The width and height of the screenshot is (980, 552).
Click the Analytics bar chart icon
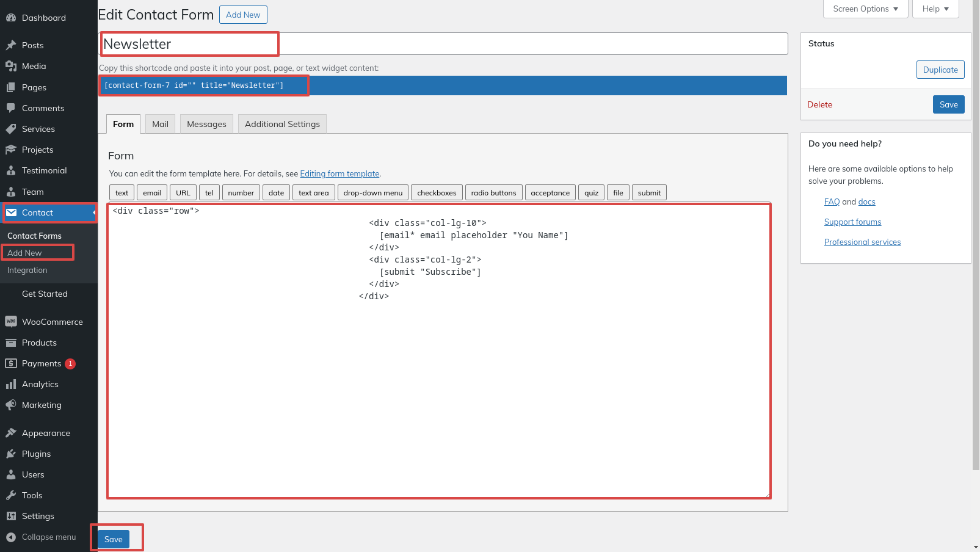click(x=11, y=384)
